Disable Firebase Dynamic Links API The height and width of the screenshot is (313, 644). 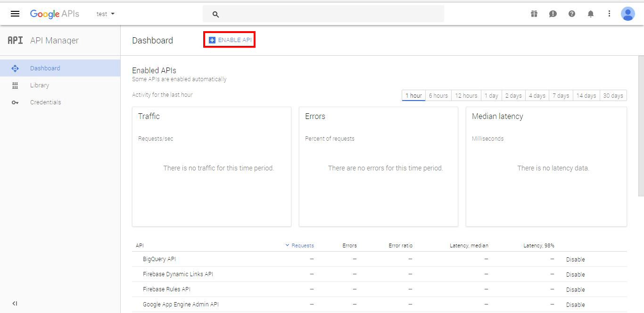[576, 275]
